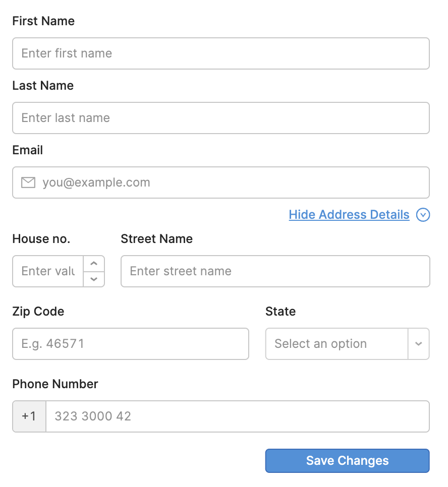Click the +1 country code prefix
Image resolution: width=448 pixels, height=487 pixels.
coord(29,416)
